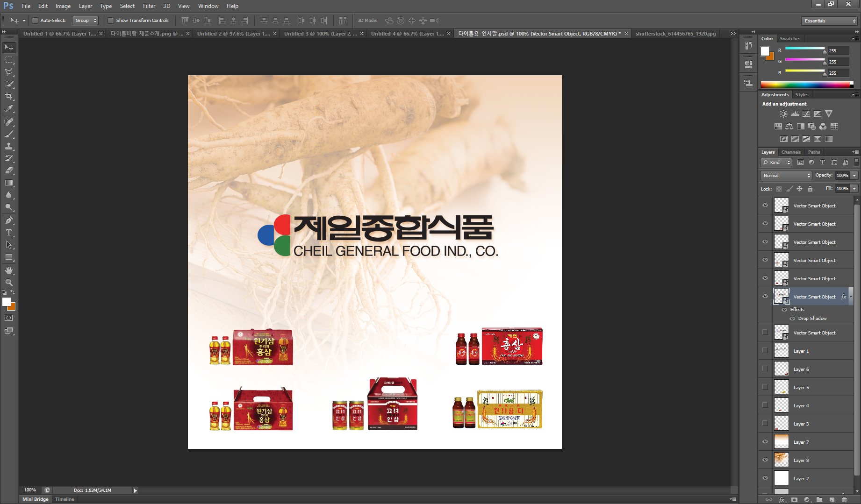This screenshot has height=504, width=861.
Task: Select the Zoom tool
Action: click(9, 283)
